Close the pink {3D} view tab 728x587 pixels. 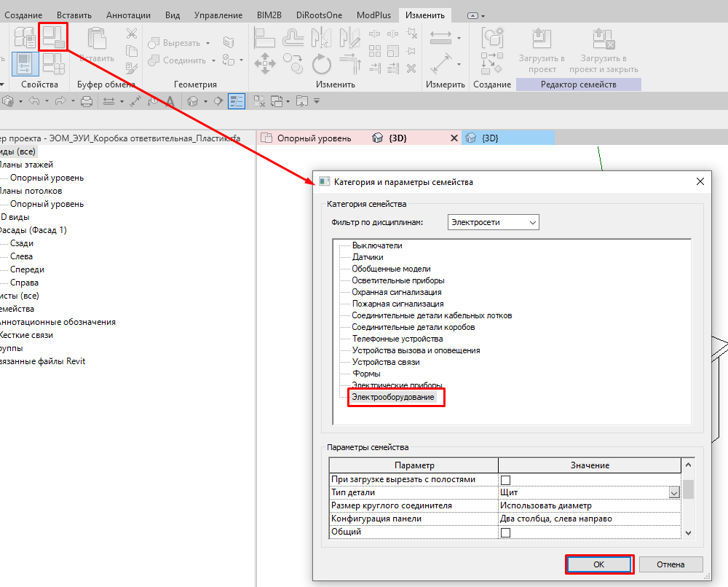(454, 138)
